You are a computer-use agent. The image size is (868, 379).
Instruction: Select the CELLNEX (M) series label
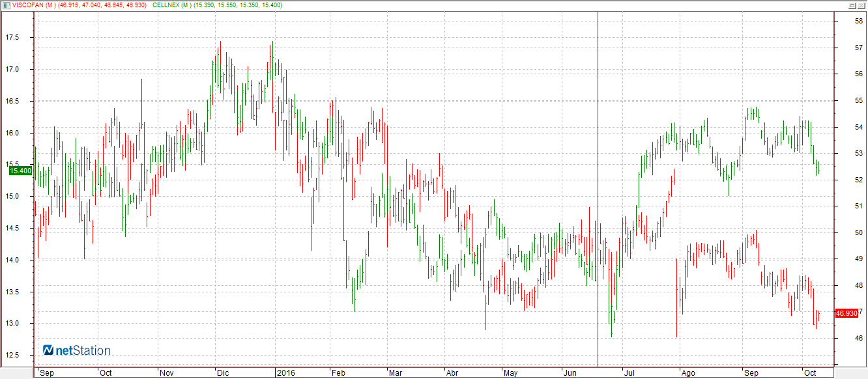171,5
